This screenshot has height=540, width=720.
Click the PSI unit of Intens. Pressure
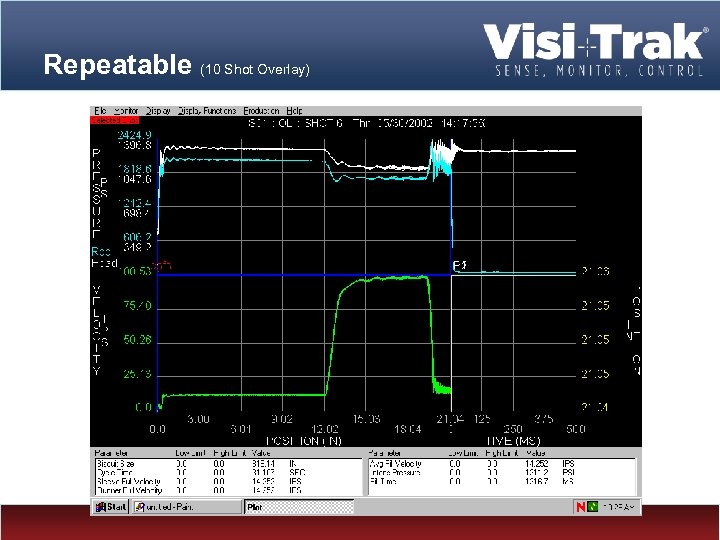tap(568, 472)
